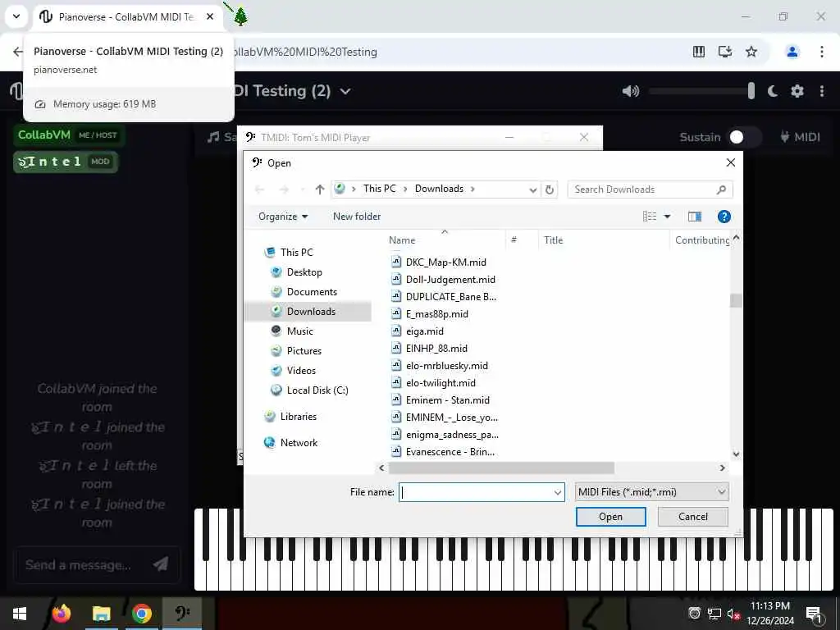Click the change view icon

click(x=650, y=217)
